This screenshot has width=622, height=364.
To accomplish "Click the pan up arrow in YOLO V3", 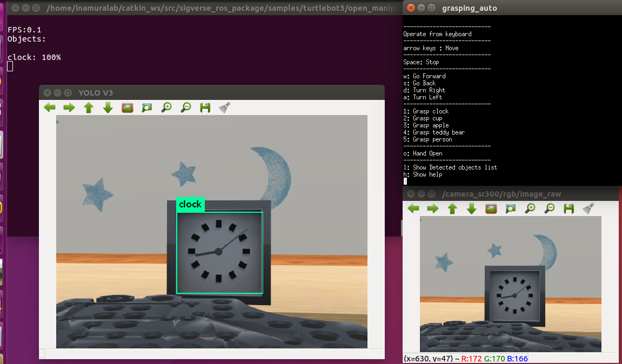I will coord(89,107).
